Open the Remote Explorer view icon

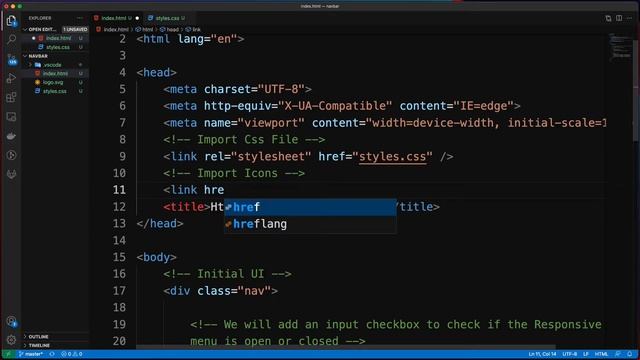[11, 117]
